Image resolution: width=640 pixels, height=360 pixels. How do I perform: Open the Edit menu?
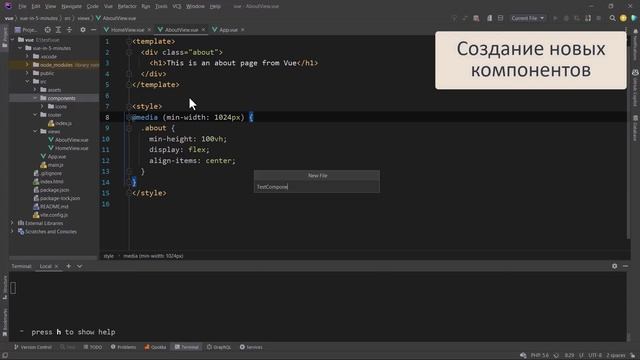pos(36,6)
